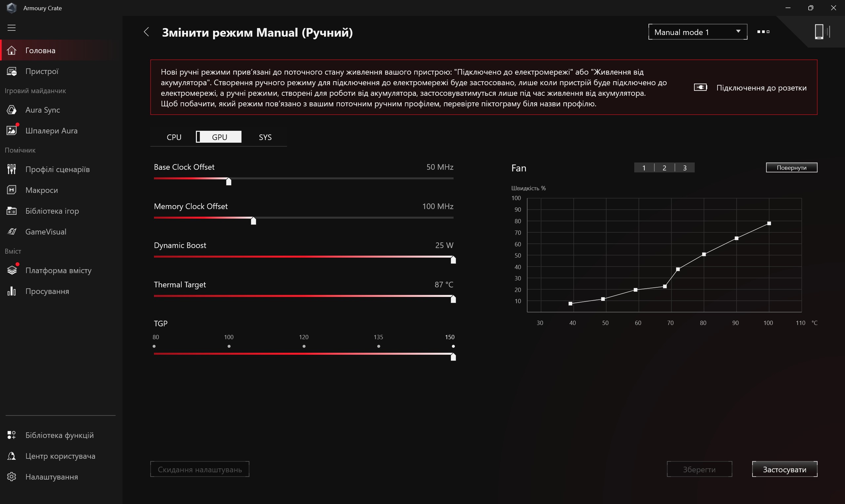Select fan number 1 toggle

point(644,168)
